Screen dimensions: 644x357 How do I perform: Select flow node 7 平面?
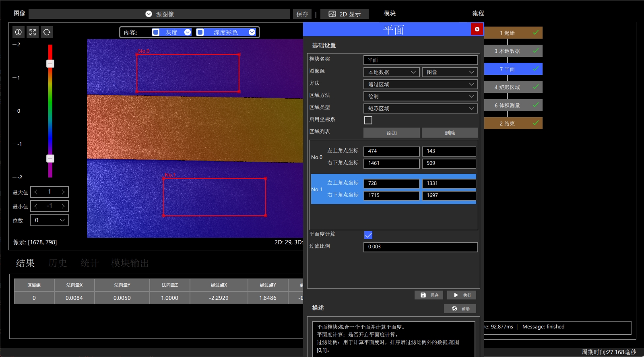(x=513, y=69)
